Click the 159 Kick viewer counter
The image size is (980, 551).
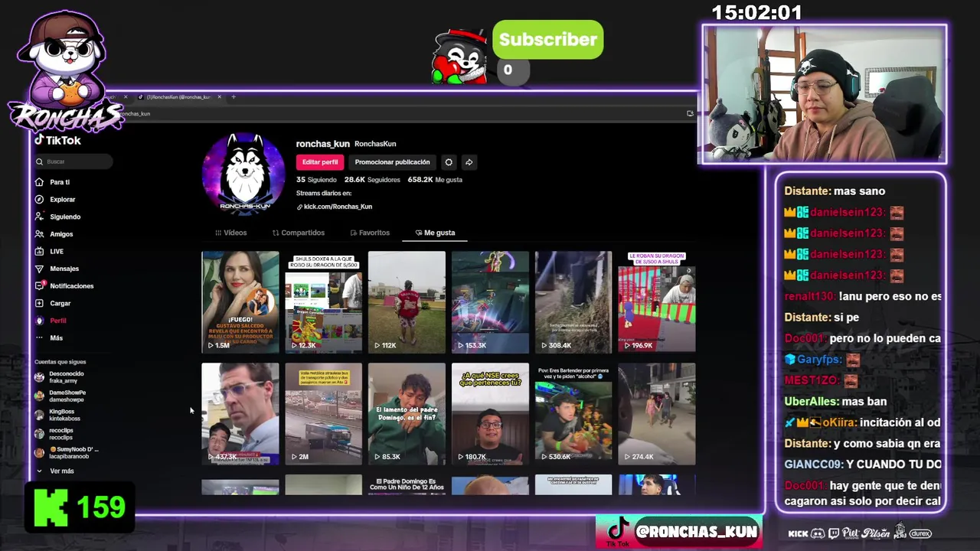tap(80, 507)
